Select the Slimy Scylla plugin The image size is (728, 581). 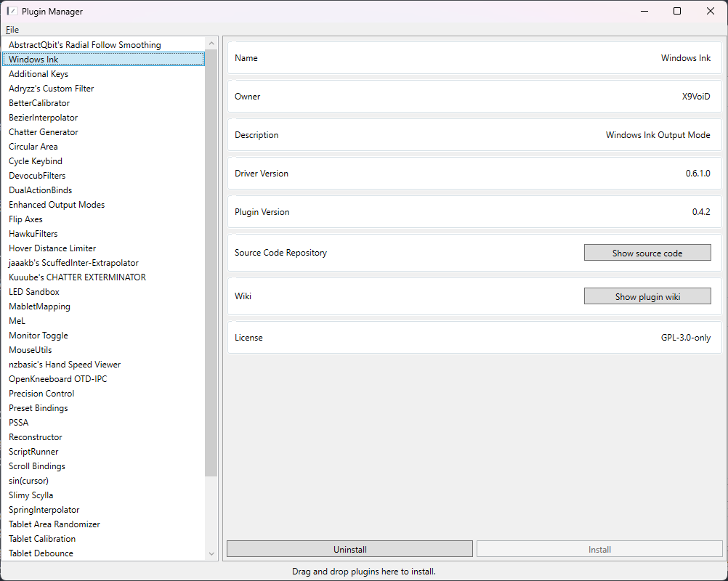(x=31, y=495)
